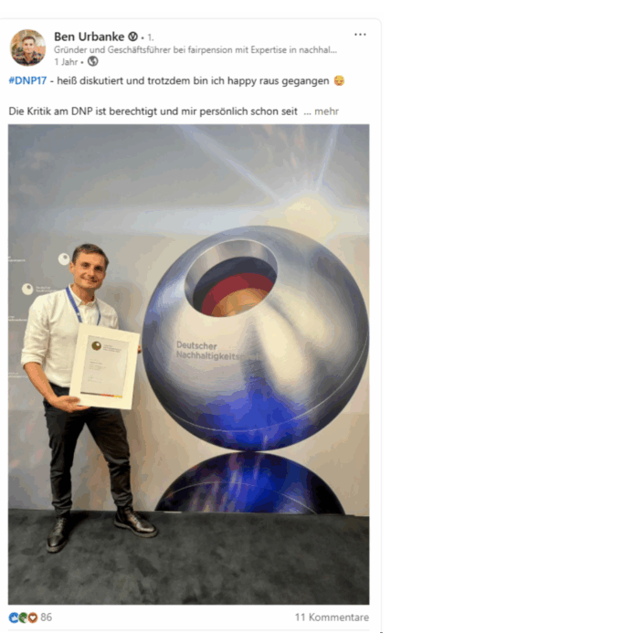This screenshot has width=644, height=644.
Task: Click the "1." connection degree indicator
Action: (151, 37)
